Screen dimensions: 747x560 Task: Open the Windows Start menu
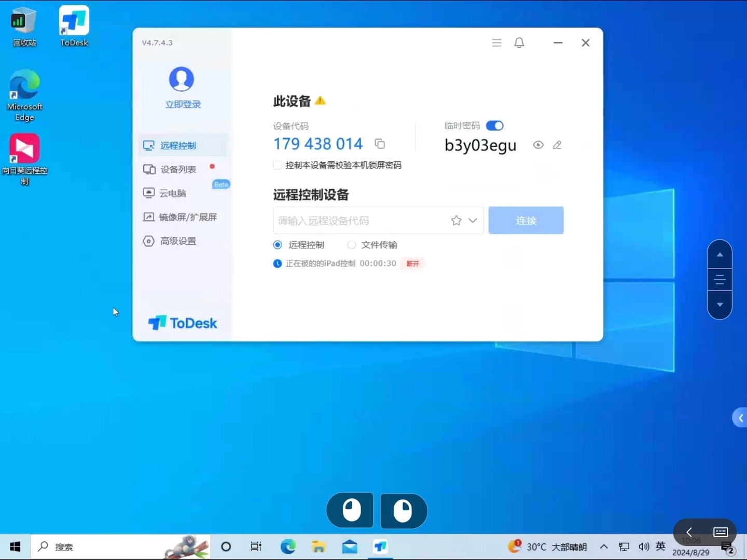click(15, 547)
